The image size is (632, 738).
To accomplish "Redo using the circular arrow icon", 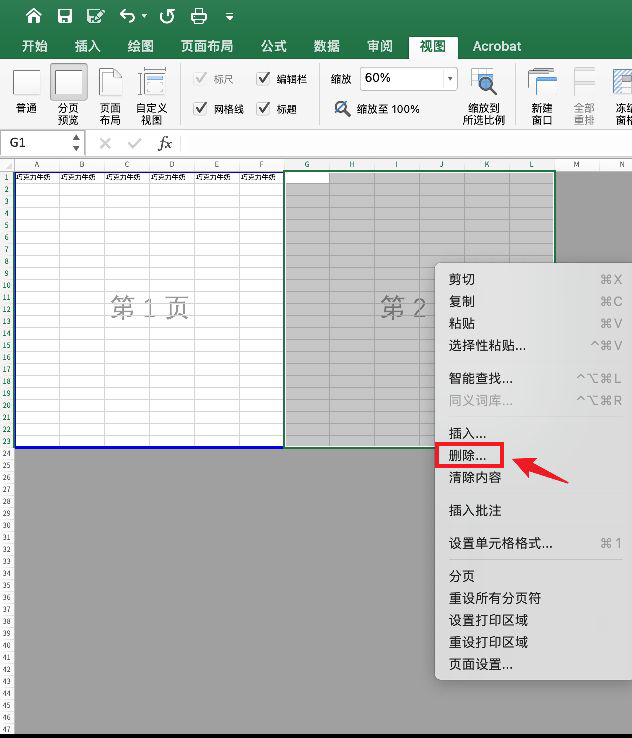I will pos(167,16).
